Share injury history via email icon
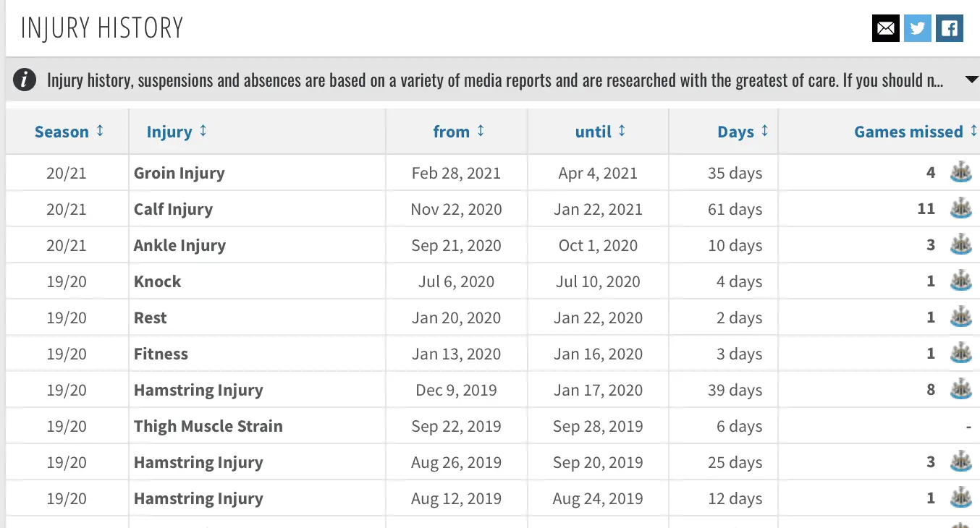Screen dimensions: 980x528 (x=885, y=28)
